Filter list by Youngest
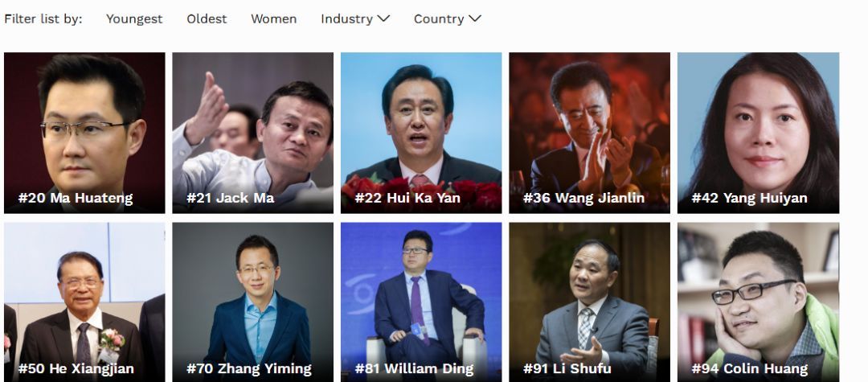 pyautogui.click(x=134, y=18)
